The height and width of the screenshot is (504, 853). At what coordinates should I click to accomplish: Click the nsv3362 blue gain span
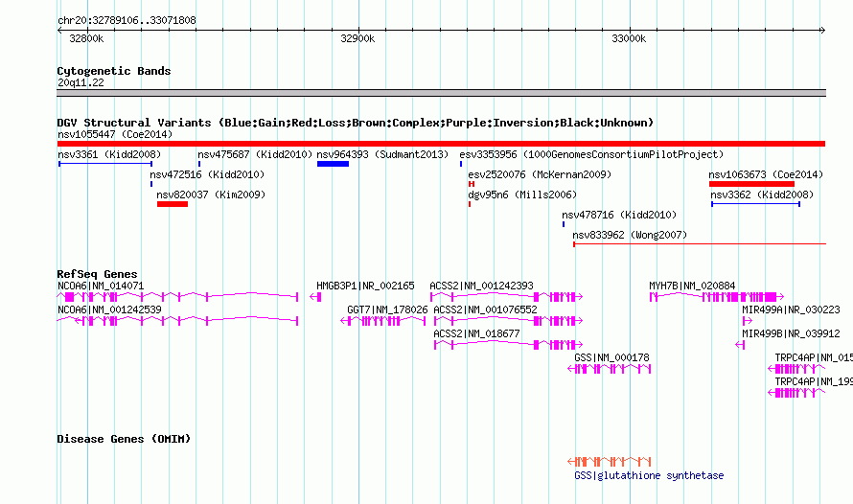pos(755,204)
